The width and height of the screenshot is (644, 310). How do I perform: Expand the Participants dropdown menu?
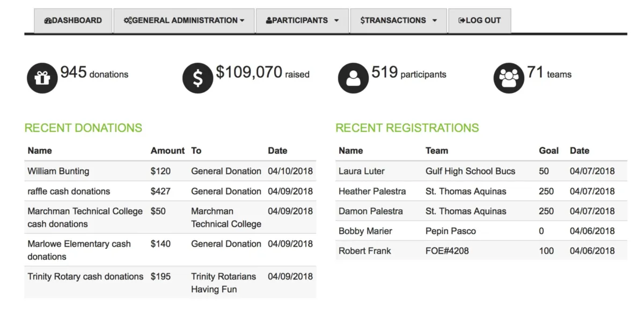tap(302, 20)
